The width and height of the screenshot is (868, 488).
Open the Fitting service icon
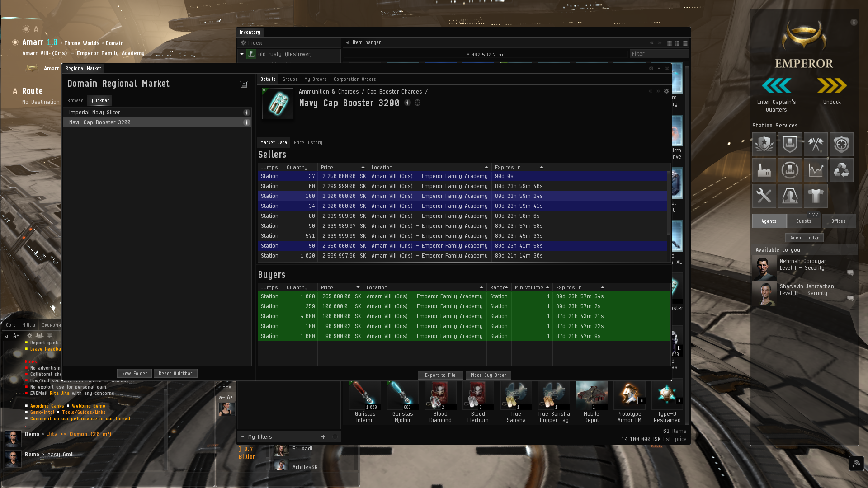click(x=790, y=144)
